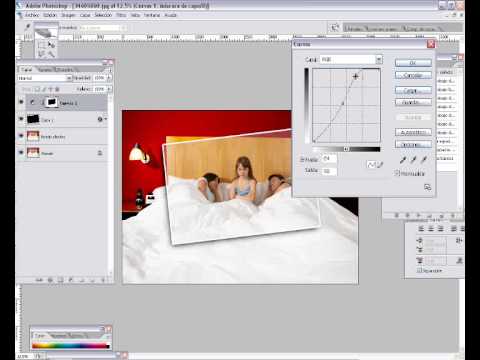Choose the pencil draw-curve mode icon
The height and width of the screenshot is (360, 480).
coord(380,164)
